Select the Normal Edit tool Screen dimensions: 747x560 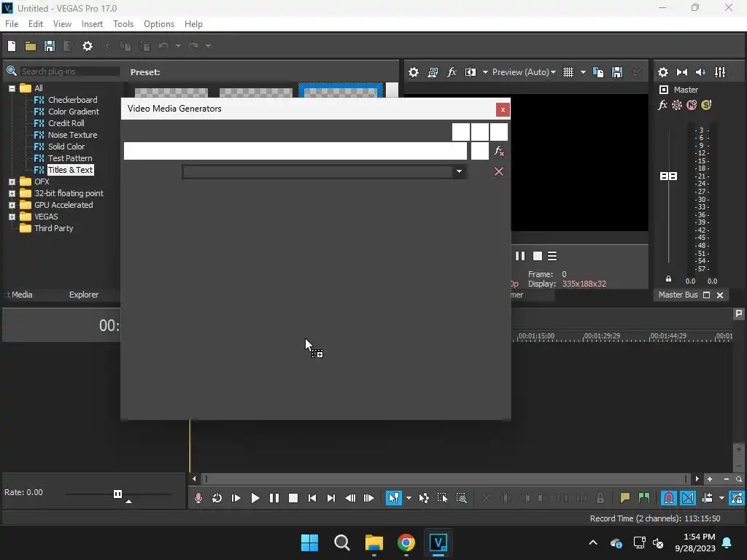pyautogui.click(x=393, y=498)
